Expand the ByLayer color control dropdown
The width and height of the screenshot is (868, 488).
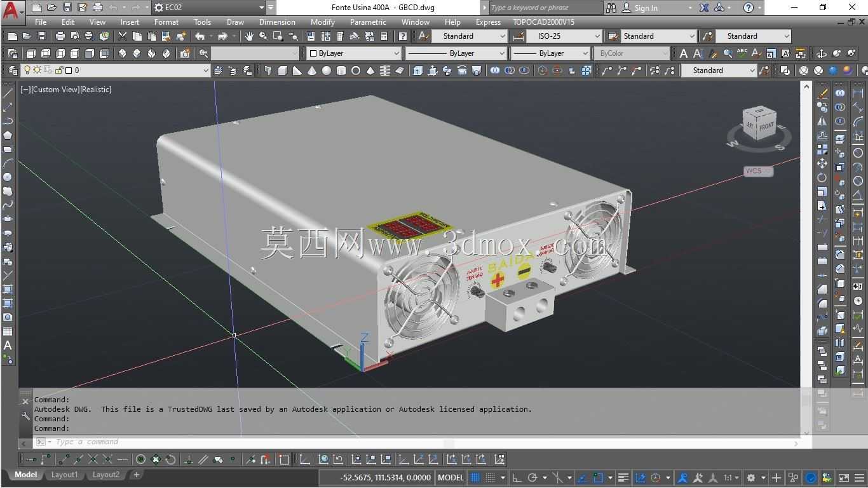354,53
